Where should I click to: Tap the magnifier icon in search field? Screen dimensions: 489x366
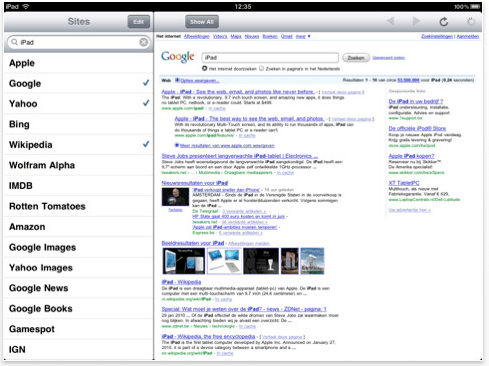(14, 42)
